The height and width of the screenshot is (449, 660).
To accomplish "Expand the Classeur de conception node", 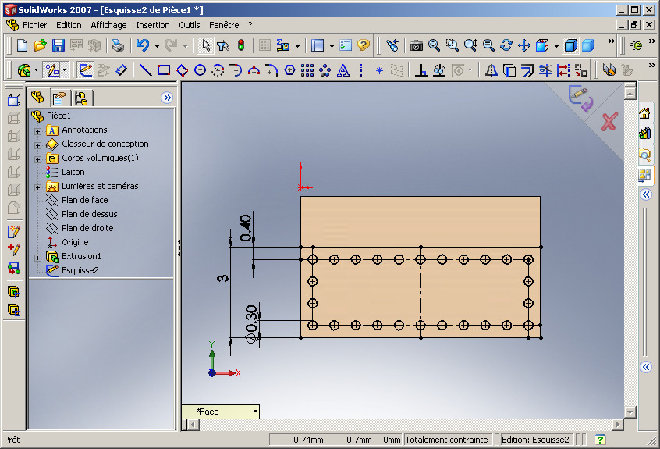I will pos(37,146).
